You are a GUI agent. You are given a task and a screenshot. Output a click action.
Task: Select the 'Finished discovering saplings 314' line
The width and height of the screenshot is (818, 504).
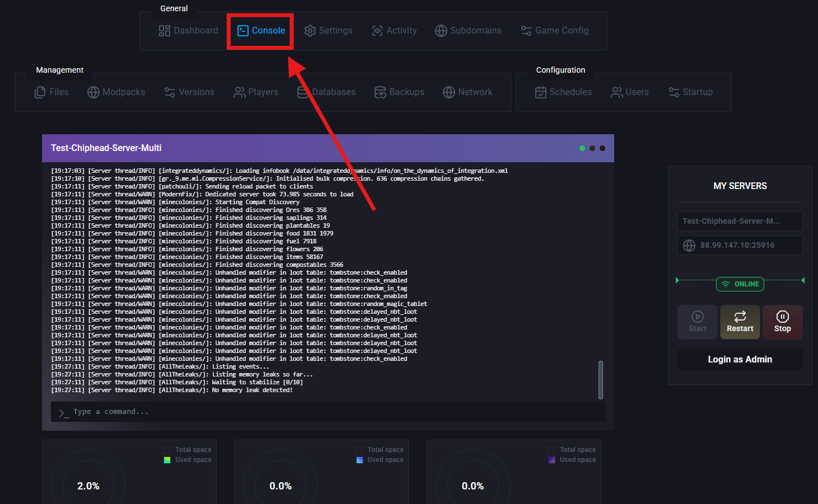click(189, 218)
